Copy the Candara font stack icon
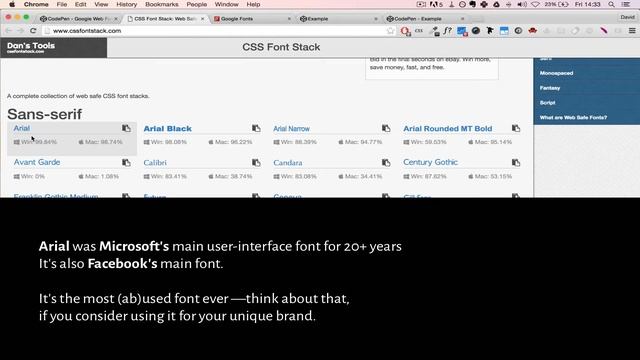 (386, 162)
